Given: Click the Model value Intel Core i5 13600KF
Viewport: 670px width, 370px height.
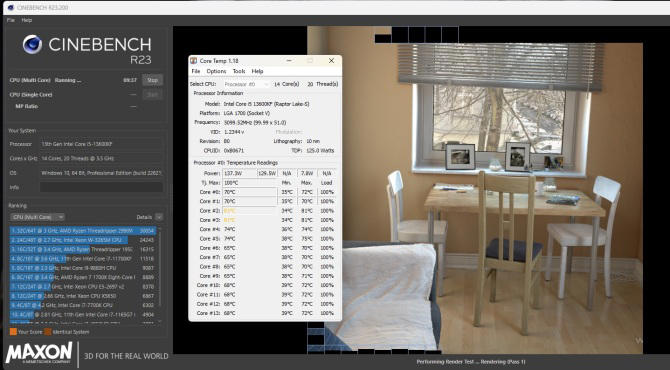Looking at the screenshot, I should tap(266, 104).
